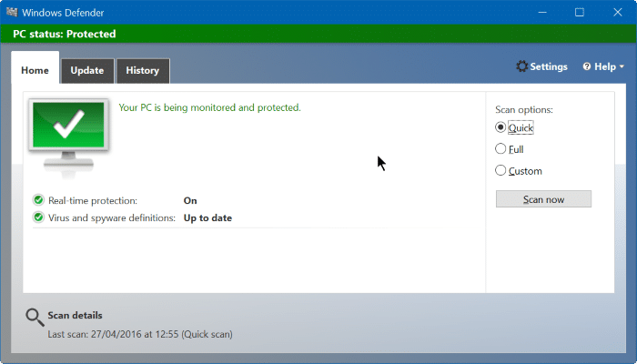Click the Help label text
The image size is (637, 364).
pyautogui.click(x=605, y=66)
